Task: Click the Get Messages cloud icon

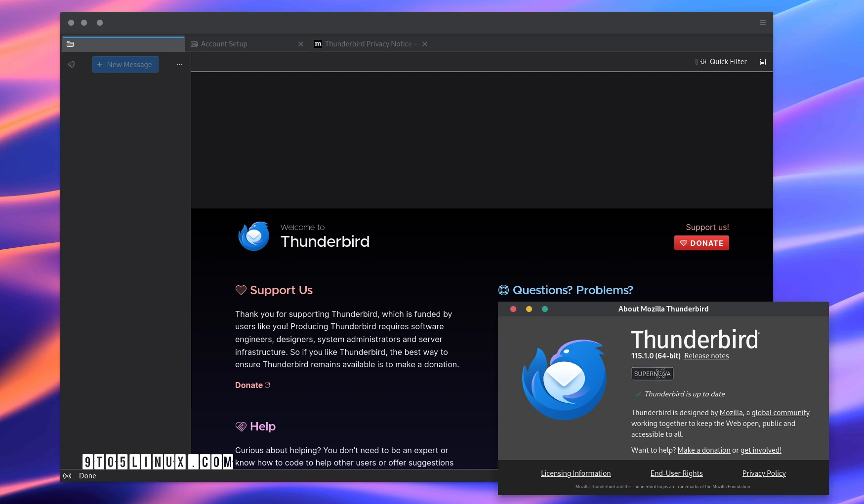Action: pyautogui.click(x=72, y=64)
